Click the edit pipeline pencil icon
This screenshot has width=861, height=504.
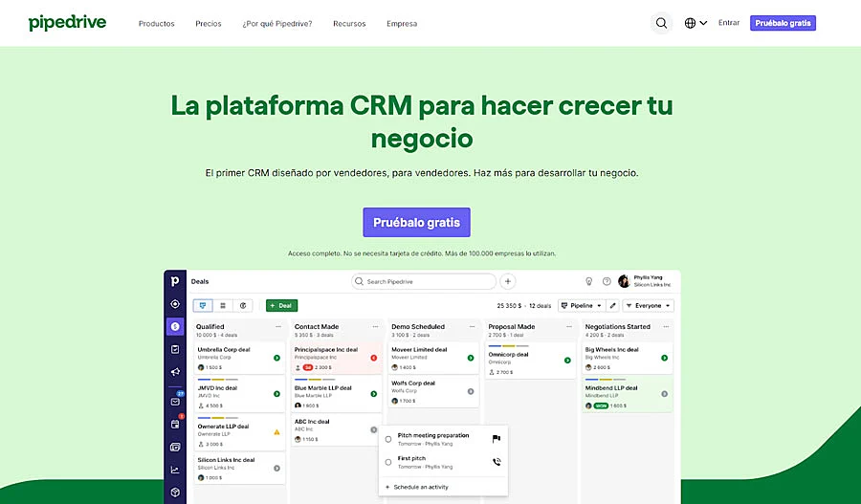[x=613, y=305]
